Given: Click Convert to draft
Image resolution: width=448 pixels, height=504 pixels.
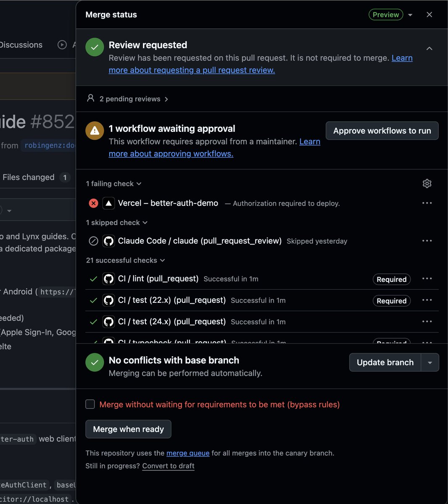Looking at the screenshot, I should point(168,466).
